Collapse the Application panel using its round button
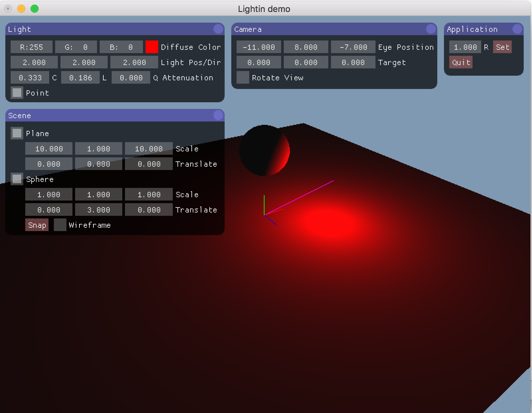The image size is (532, 413). coord(517,29)
